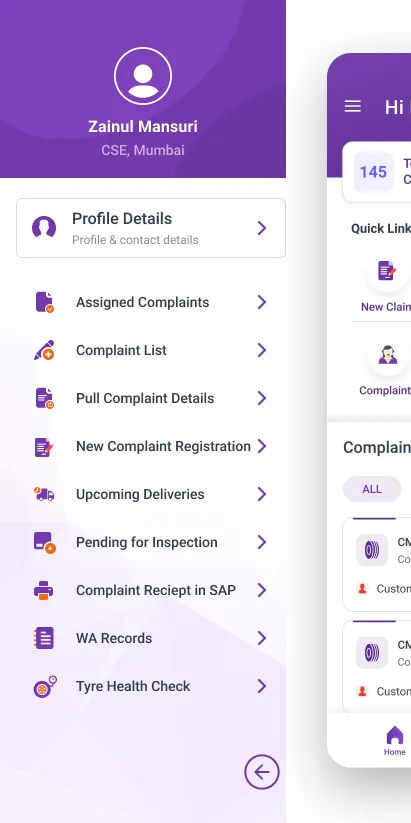Open Tyre Health Check menu entry
Image resolution: width=411 pixels, height=823 pixels.
[151, 686]
